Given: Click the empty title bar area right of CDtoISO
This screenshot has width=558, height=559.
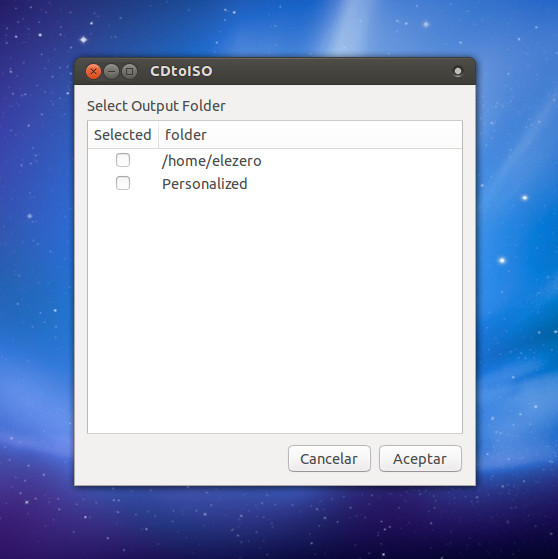Looking at the screenshot, I should [332, 71].
